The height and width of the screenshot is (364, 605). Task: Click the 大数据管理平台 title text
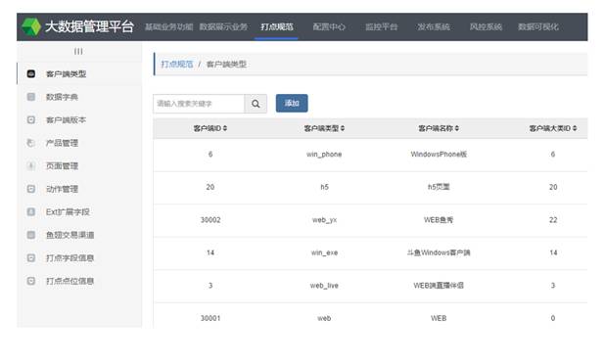click(89, 26)
